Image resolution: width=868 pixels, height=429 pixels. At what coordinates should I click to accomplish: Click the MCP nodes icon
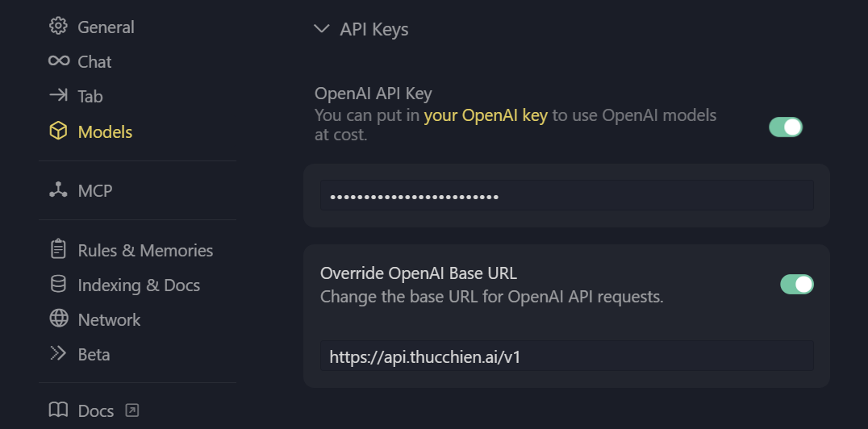point(58,190)
